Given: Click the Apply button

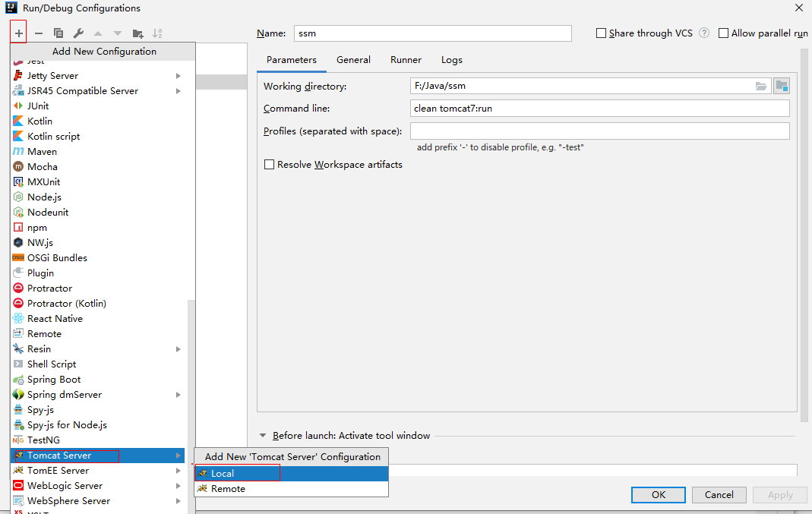Looking at the screenshot, I should click(x=780, y=495).
